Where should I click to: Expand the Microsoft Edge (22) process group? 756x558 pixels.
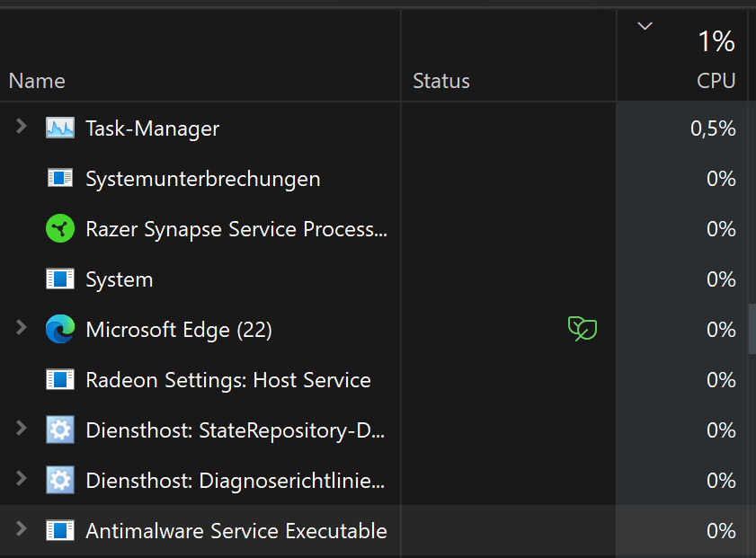[x=22, y=329]
